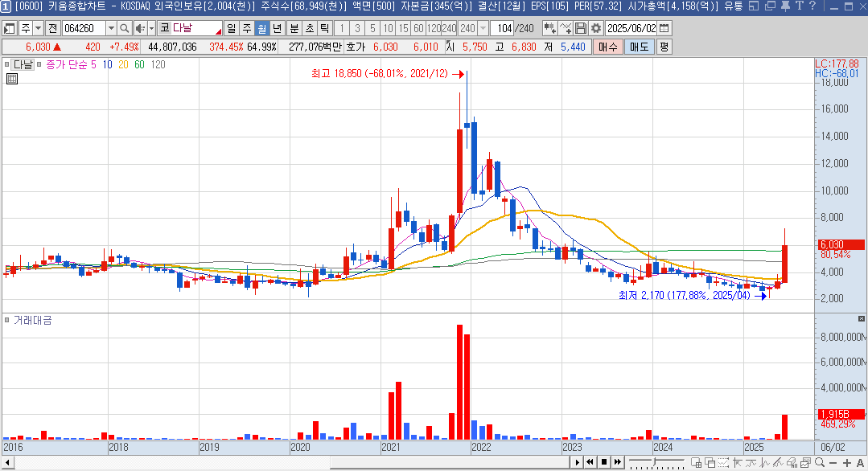
Task: Click the stop button in replay controls
Action: tap(604, 462)
